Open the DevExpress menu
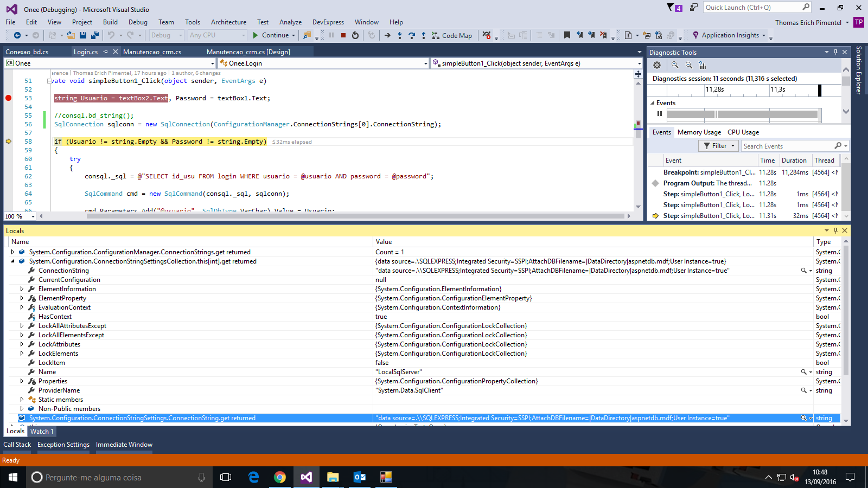 click(x=328, y=22)
